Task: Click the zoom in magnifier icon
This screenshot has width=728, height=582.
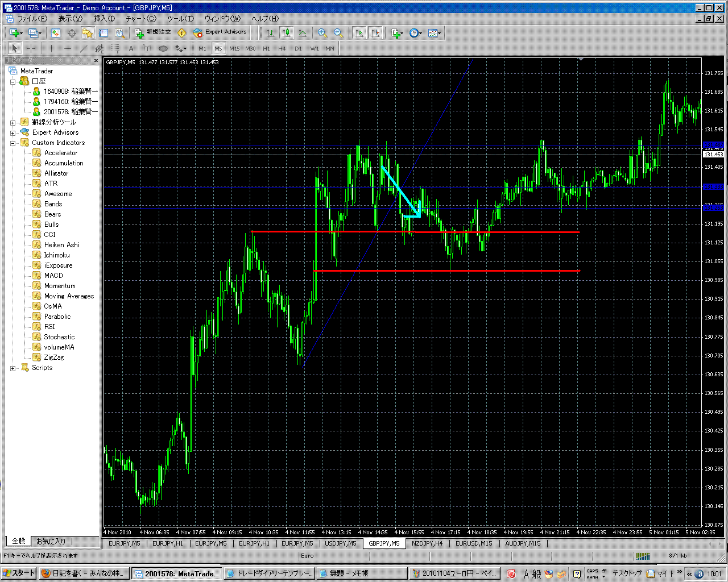Action: click(322, 33)
